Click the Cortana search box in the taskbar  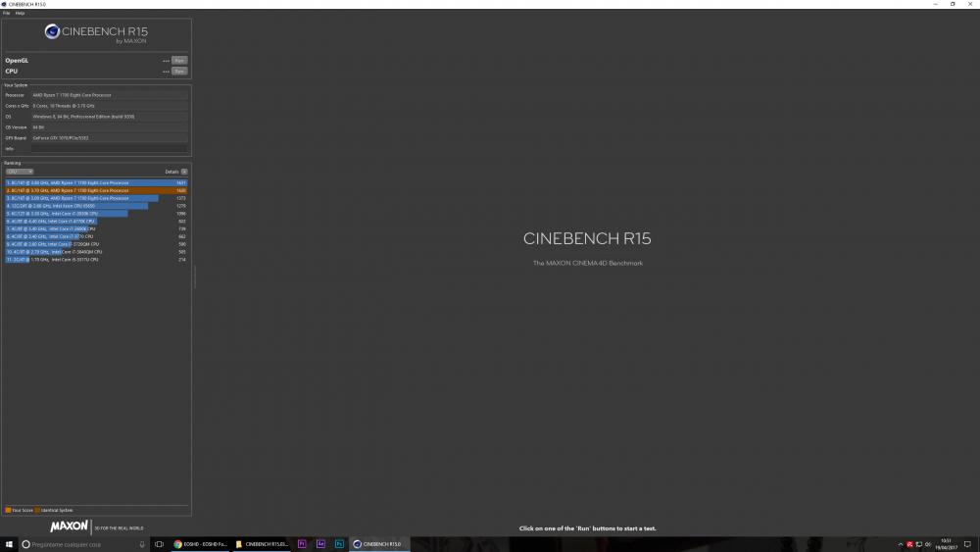click(x=83, y=544)
